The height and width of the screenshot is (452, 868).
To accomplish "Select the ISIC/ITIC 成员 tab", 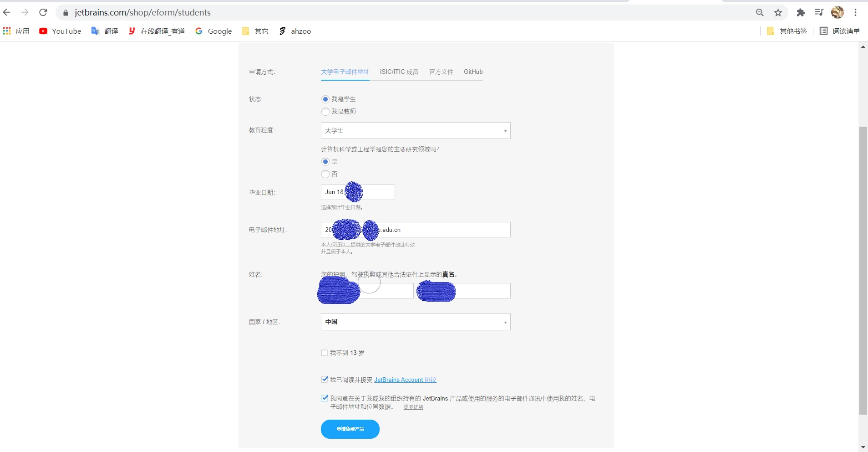I will tap(399, 72).
